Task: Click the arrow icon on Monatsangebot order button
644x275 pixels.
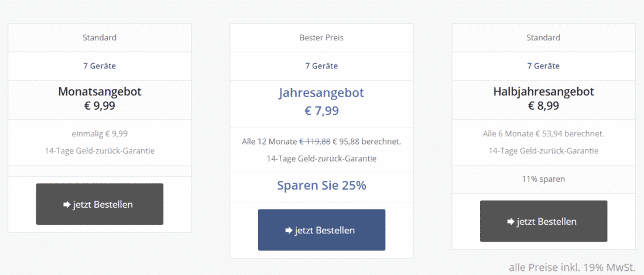Action: click(67, 204)
